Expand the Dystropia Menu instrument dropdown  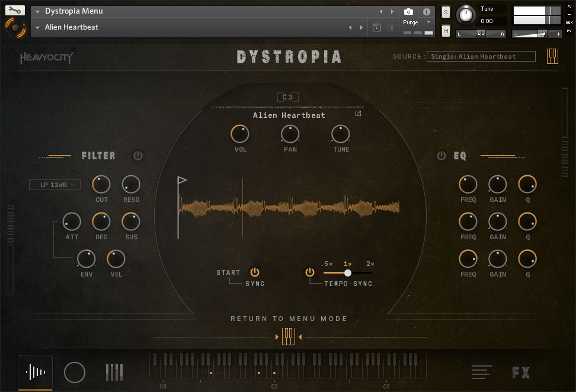pyautogui.click(x=38, y=11)
